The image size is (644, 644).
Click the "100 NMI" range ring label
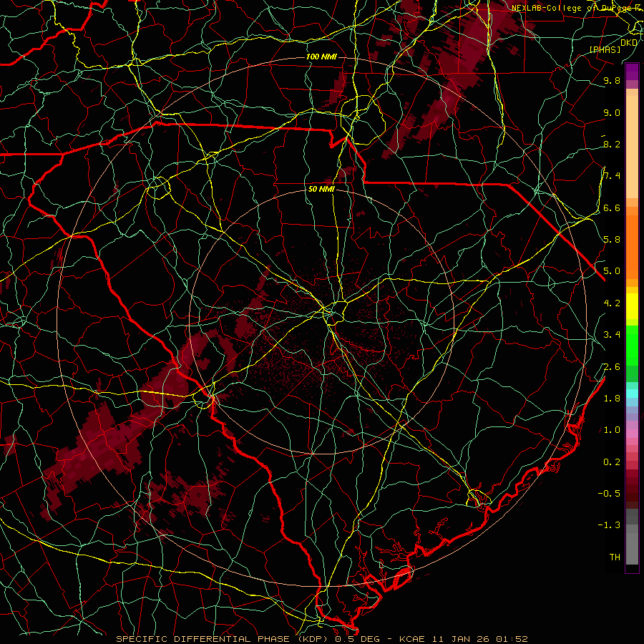(321, 57)
